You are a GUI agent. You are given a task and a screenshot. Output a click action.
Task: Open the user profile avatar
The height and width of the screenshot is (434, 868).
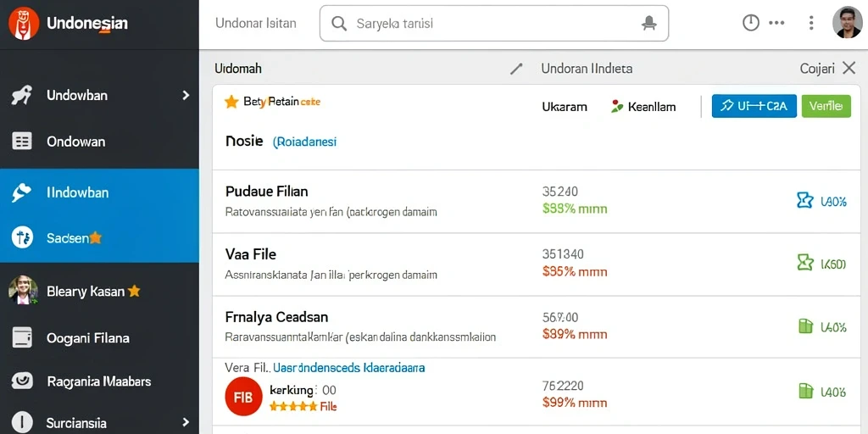[847, 23]
